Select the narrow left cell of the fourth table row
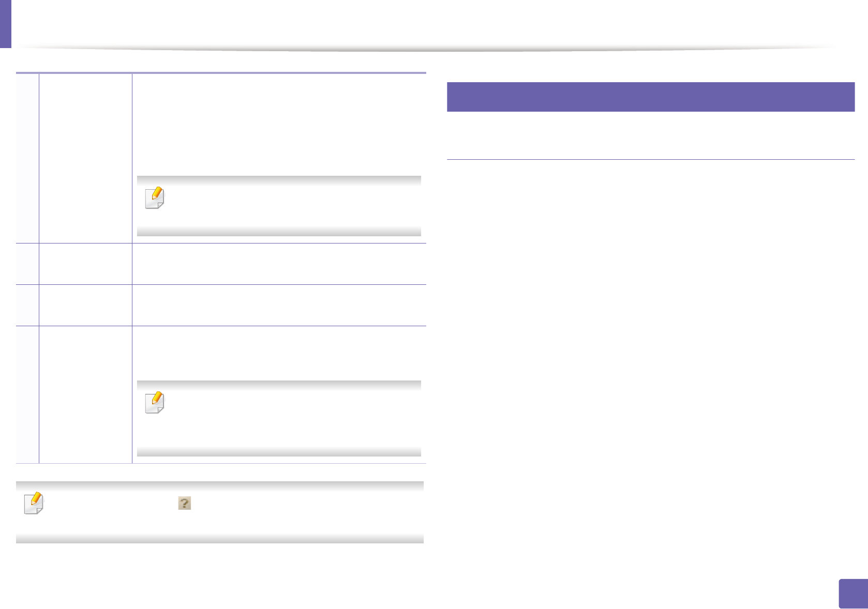Image resolution: width=868 pixels, height=609 pixels. [27, 394]
